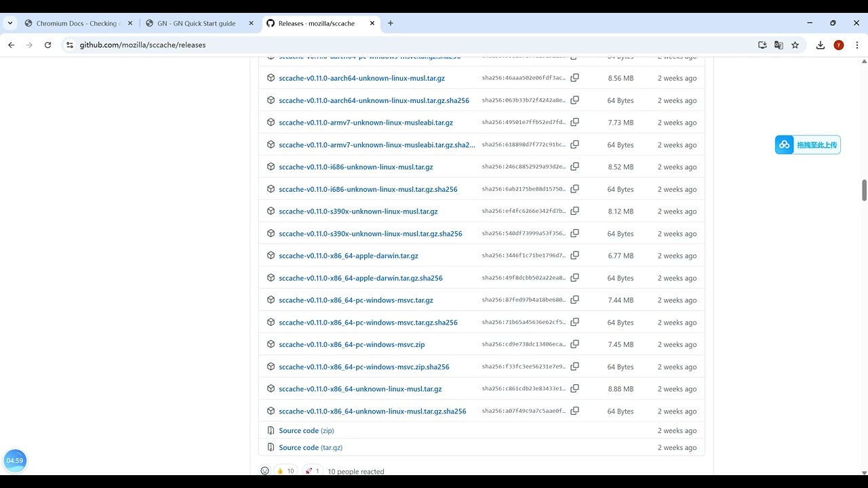Copy hash for x86_64-pc-windows-msvc.tar.gz.sha256
The height and width of the screenshot is (488, 868).
[574, 322]
